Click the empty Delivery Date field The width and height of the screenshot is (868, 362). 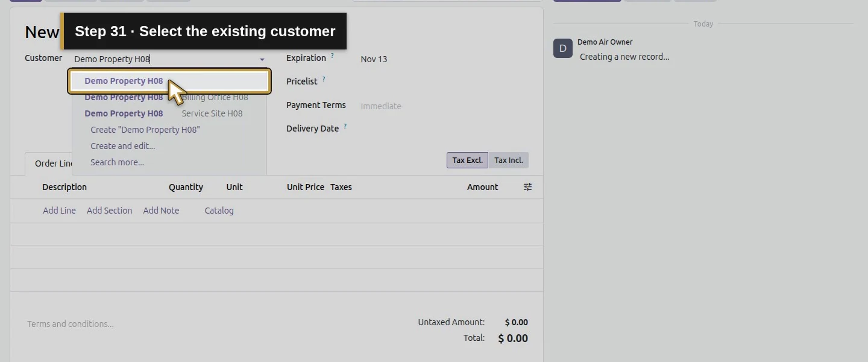(x=443, y=129)
